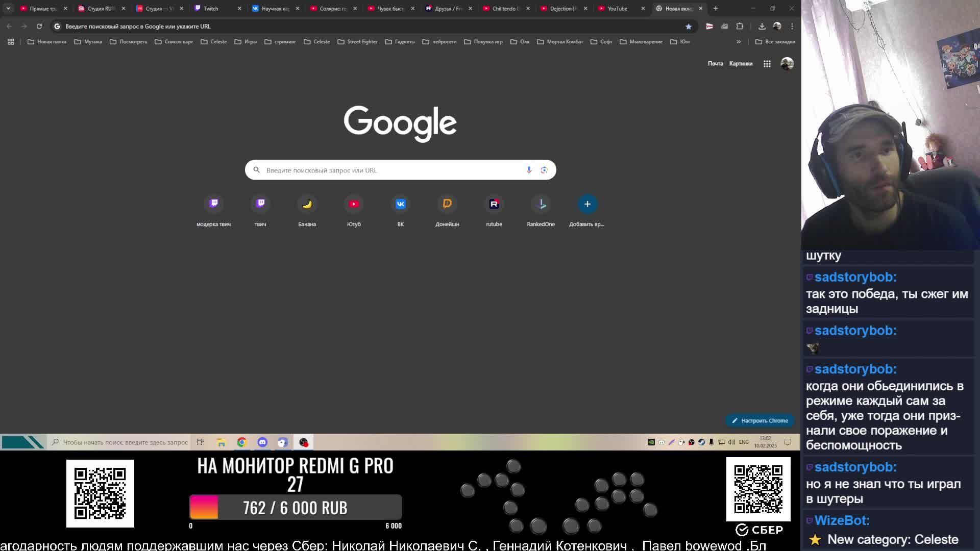Open the Google apps grid icon
980x551 pixels.
pos(767,64)
